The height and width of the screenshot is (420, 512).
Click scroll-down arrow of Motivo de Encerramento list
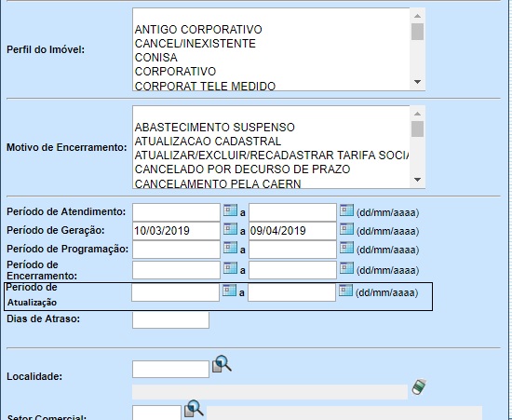point(417,180)
